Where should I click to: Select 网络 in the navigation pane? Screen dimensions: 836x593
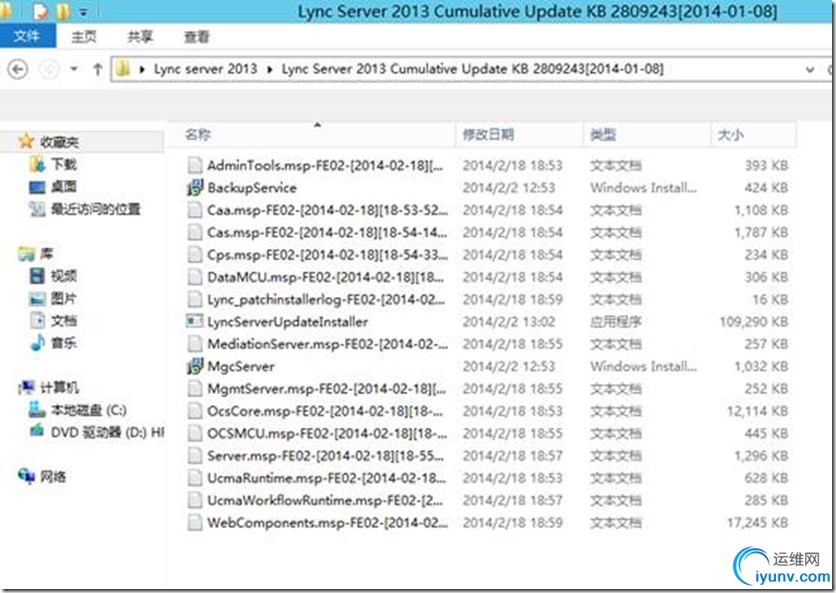click(53, 476)
